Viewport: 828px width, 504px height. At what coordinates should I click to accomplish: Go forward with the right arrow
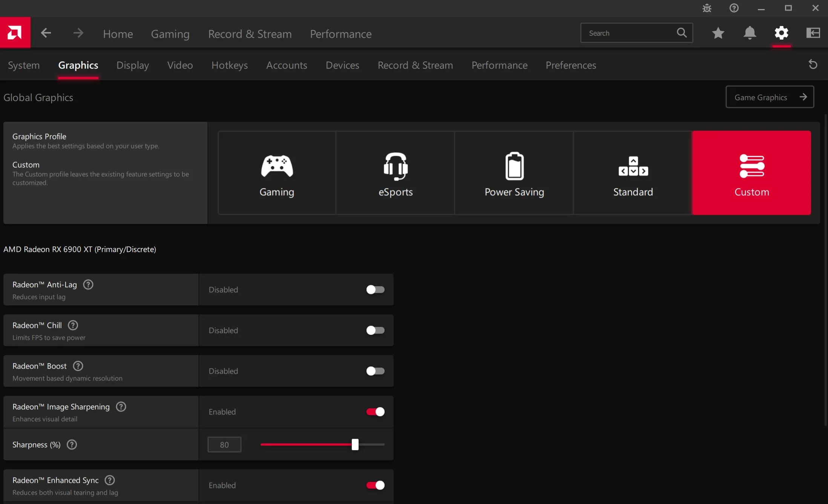click(x=78, y=33)
